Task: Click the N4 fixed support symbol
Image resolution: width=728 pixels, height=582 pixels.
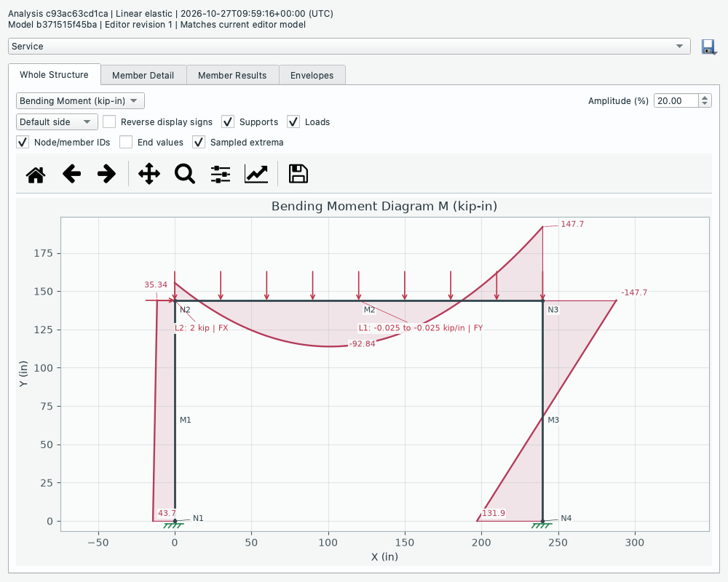Action: click(542, 525)
